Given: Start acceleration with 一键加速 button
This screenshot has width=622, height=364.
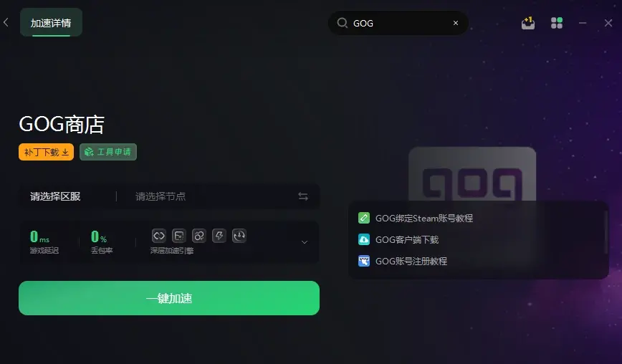Looking at the screenshot, I should pyautogui.click(x=169, y=298).
